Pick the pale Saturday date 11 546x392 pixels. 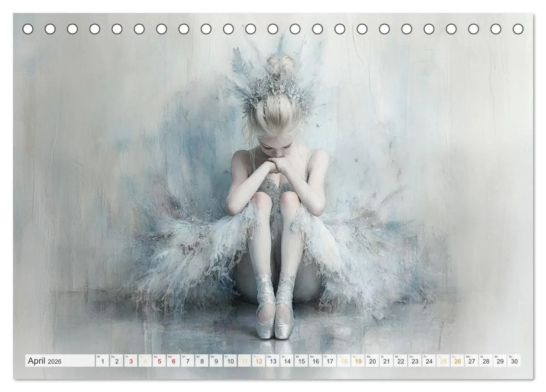244,361
